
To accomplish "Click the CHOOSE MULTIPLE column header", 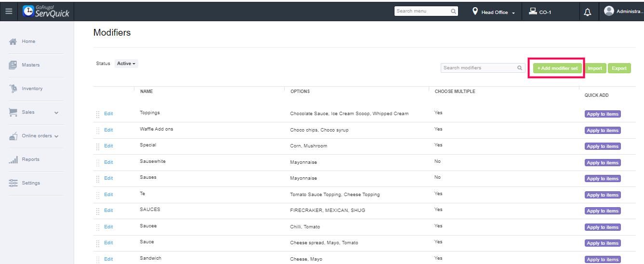I will [x=455, y=92].
